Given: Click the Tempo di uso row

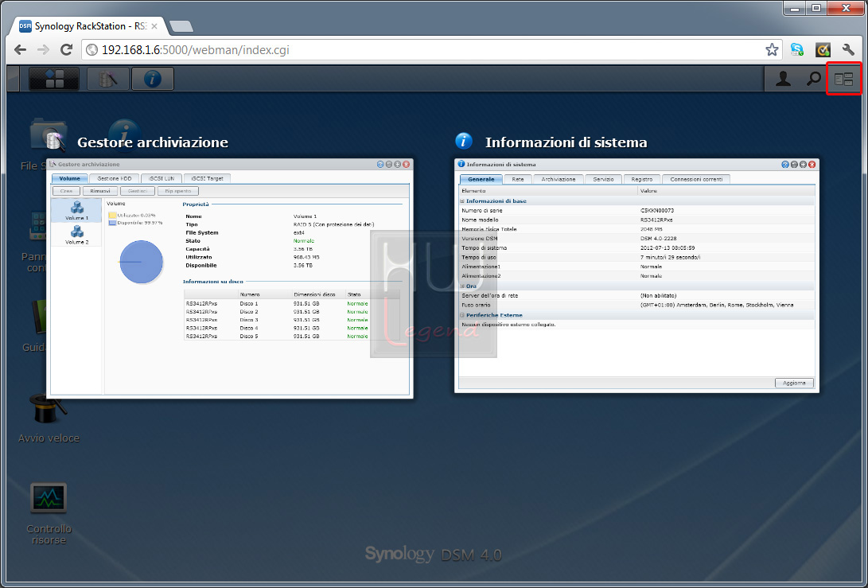Looking at the screenshot, I should tap(637, 258).
